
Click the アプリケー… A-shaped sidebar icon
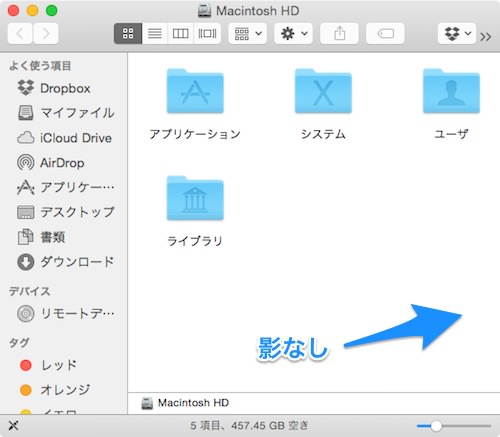pos(26,187)
